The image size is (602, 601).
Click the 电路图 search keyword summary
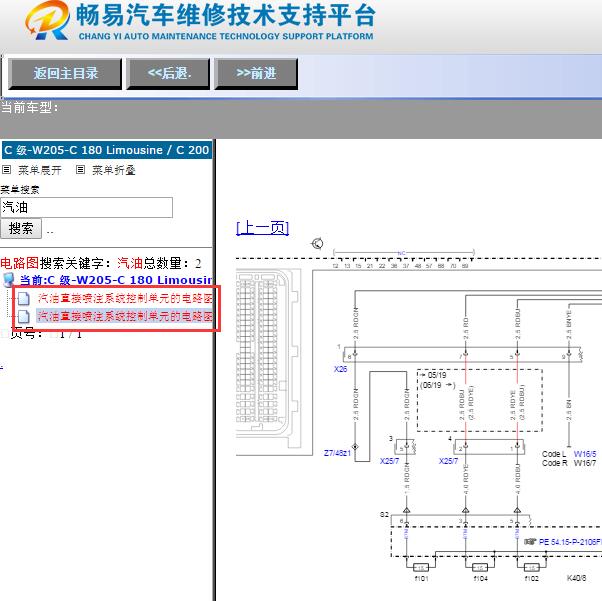(101, 263)
